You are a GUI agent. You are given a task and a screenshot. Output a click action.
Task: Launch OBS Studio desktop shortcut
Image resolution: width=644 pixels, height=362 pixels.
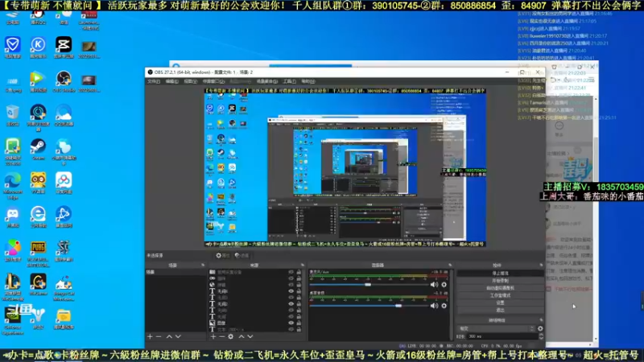[64, 81]
